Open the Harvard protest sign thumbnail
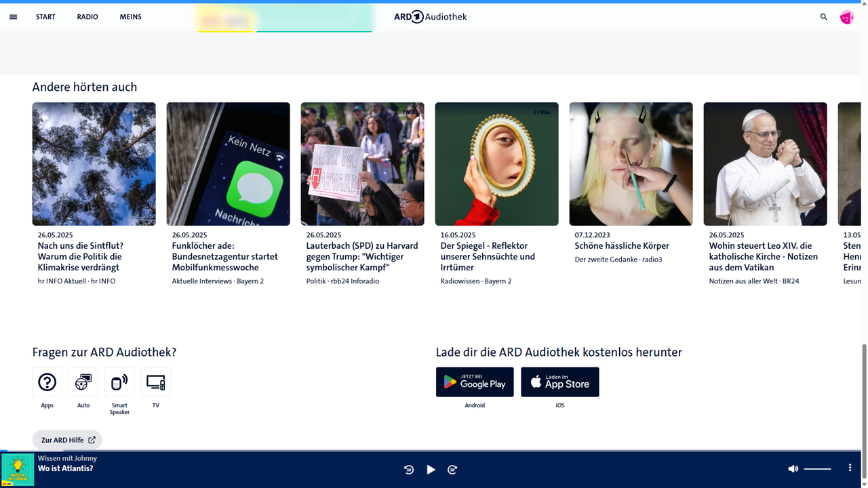Image resolution: width=868 pixels, height=488 pixels. (363, 164)
